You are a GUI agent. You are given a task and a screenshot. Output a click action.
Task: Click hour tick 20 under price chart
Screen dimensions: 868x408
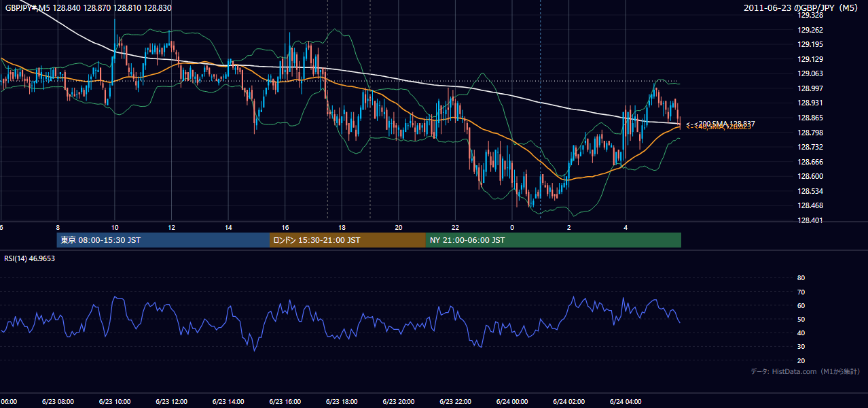(398, 227)
